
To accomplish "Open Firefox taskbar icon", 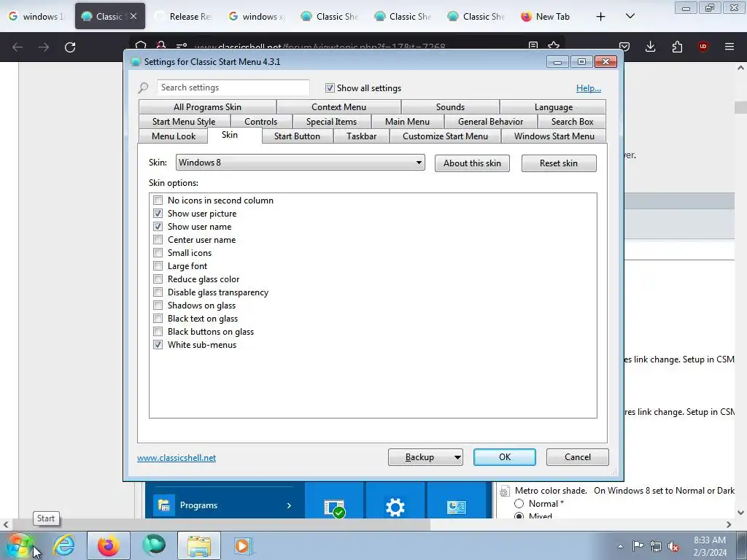I will (109, 545).
